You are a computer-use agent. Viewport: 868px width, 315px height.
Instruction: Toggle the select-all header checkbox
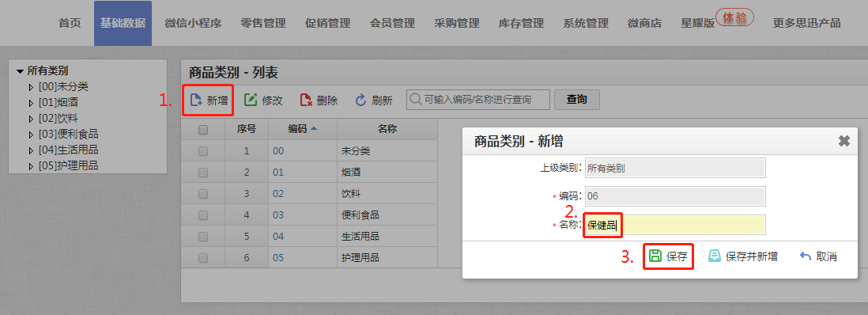(x=203, y=129)
